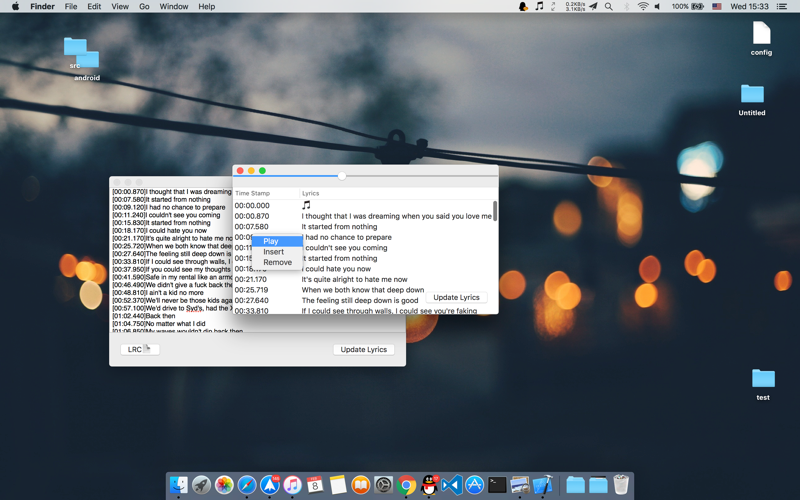Click the lyrics table vertical scrollbar
Viewport: 800px width, 500px height.
[494, 211]
